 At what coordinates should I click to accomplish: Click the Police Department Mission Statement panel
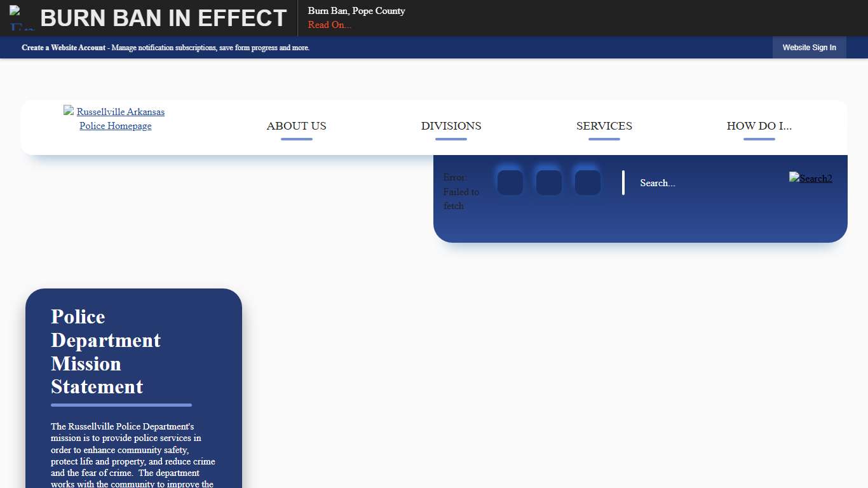point(133,381)
